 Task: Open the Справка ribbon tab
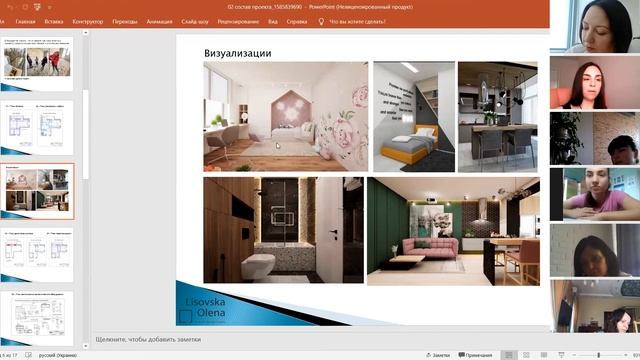coord(297,22)
